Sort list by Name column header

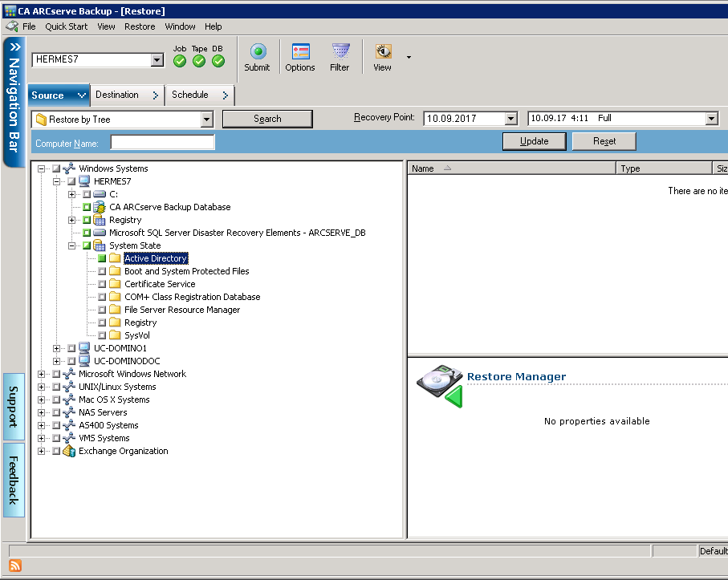511,168
